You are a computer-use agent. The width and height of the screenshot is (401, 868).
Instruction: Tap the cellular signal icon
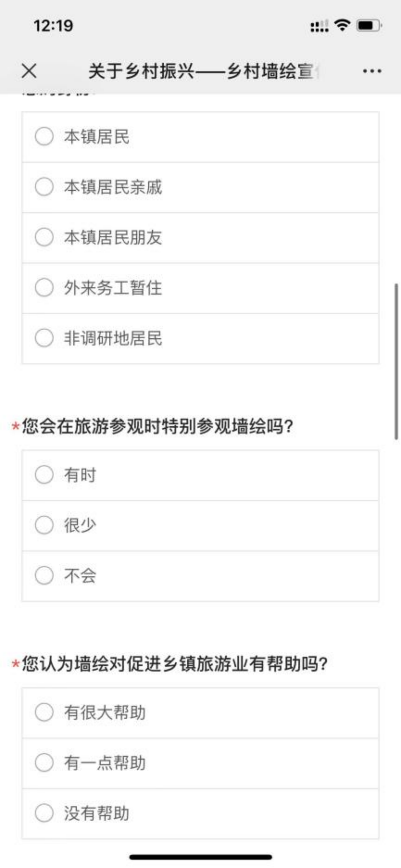point(319,26)
